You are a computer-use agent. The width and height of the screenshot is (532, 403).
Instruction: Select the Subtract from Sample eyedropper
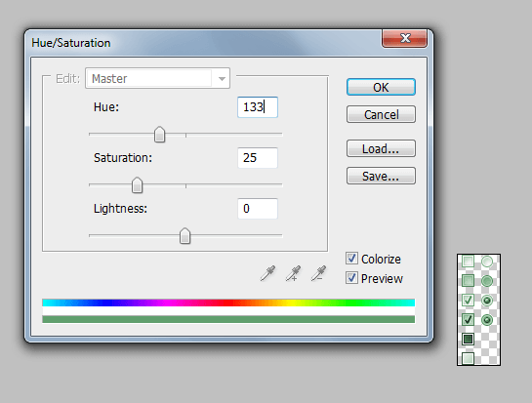pyautogui.click(x=318, y=273)
